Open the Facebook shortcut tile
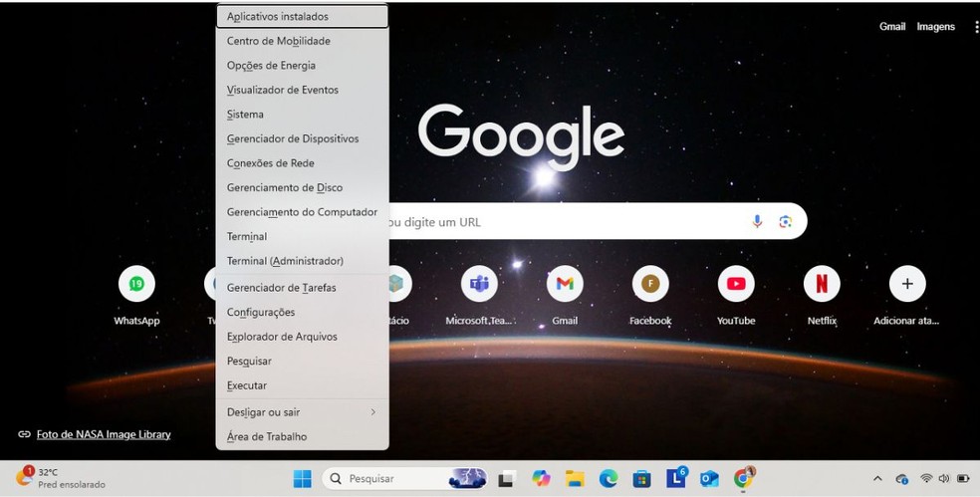980x497 pixels. (650, 285)
